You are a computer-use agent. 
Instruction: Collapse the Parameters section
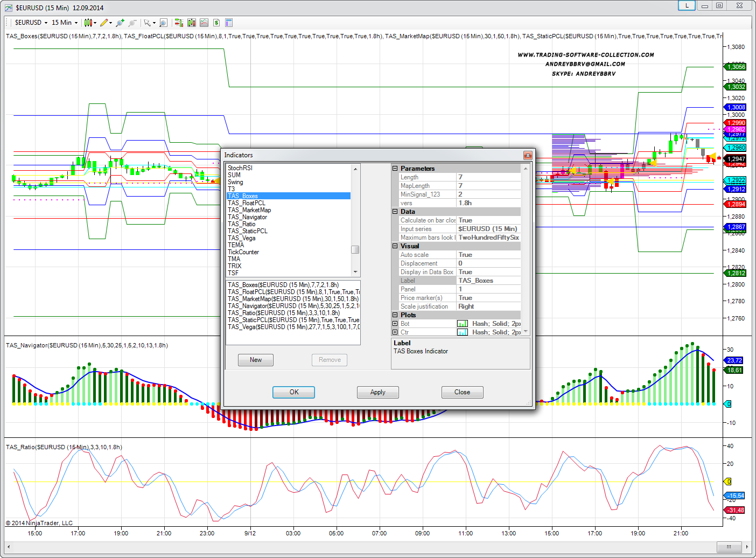click(x=395, y=169)
